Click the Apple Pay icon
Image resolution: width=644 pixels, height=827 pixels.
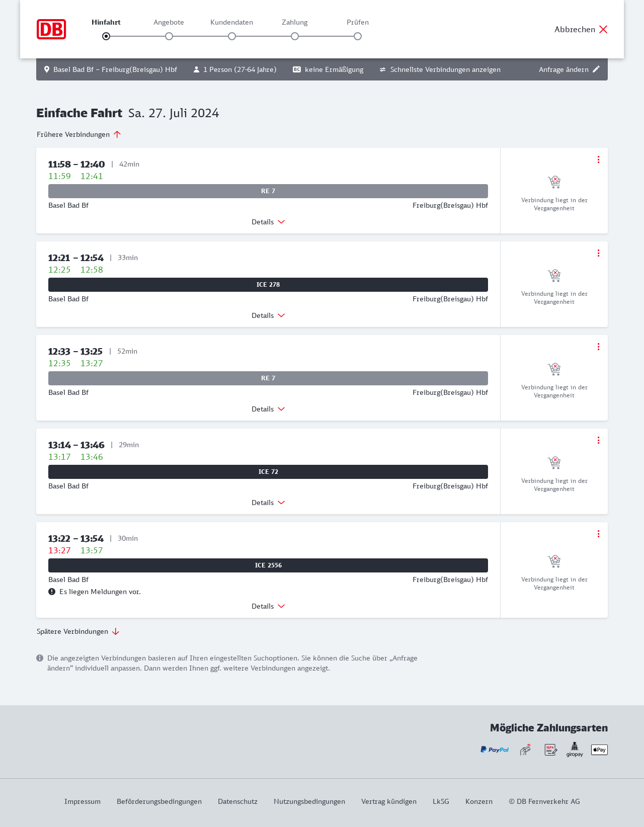599,750
